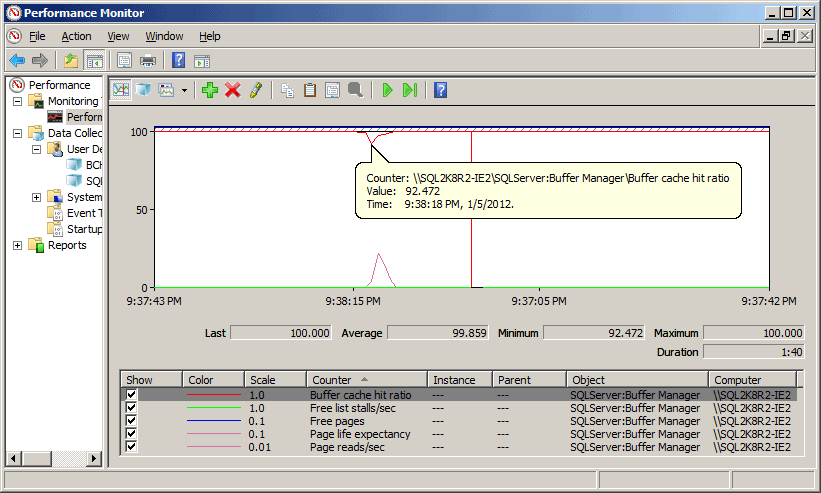Click the red color line for Buffer cache hit ratio
This screenshot has height=493, width=821.
[214, 395]
